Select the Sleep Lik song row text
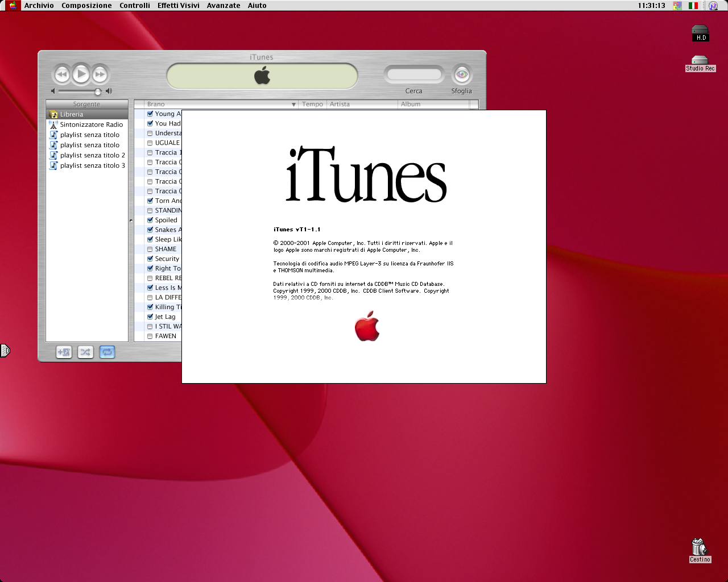Viewport: 728px width, 582px height. (168, 239)
